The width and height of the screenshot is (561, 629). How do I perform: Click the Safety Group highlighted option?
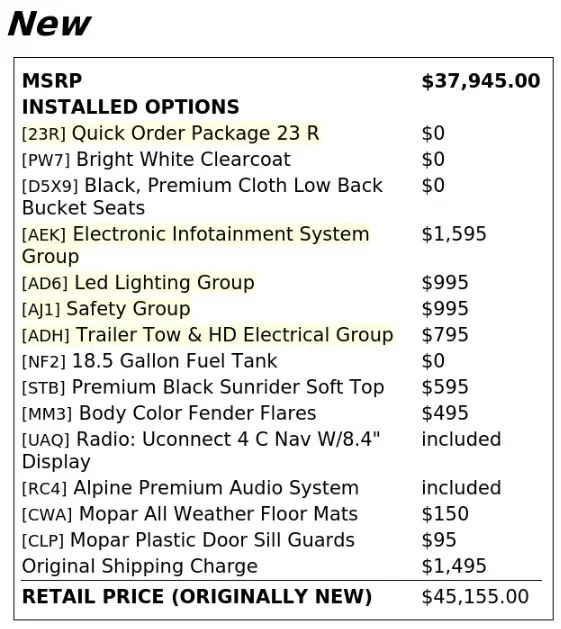[106, 309]
